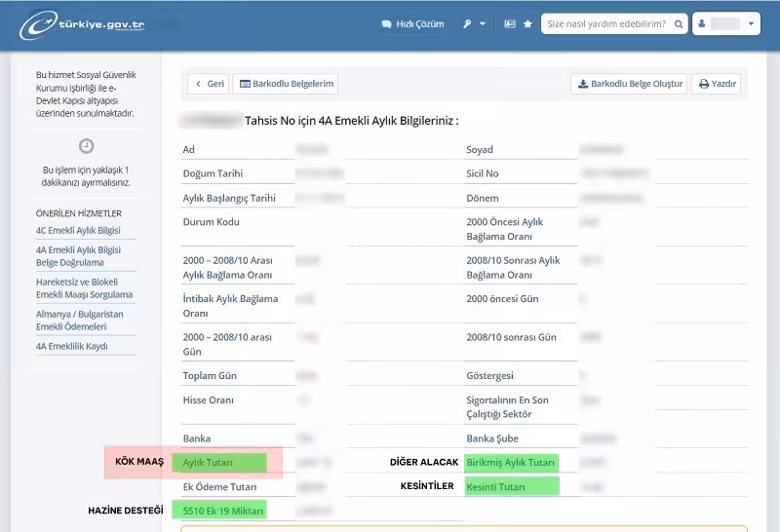Open 4A Emekli Aylık Bilgisi Belge Doğrulama
This screenshot has width=780, height=532.
click(x=78, y=256)
